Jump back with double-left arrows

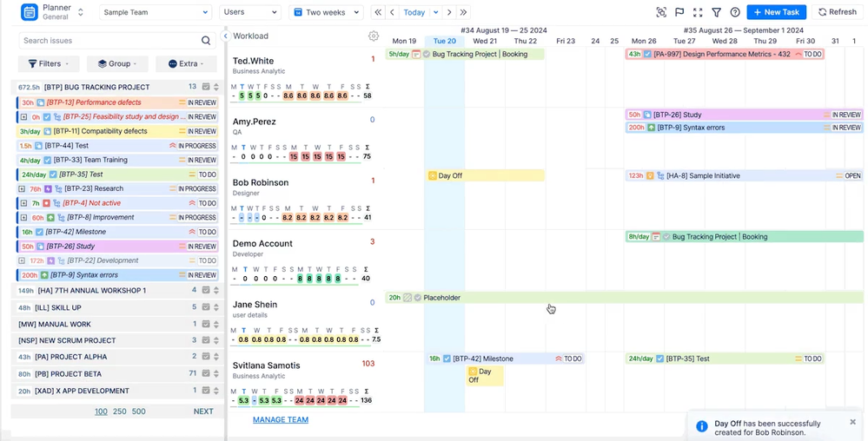pyautogui.click(x=378, y=12)
